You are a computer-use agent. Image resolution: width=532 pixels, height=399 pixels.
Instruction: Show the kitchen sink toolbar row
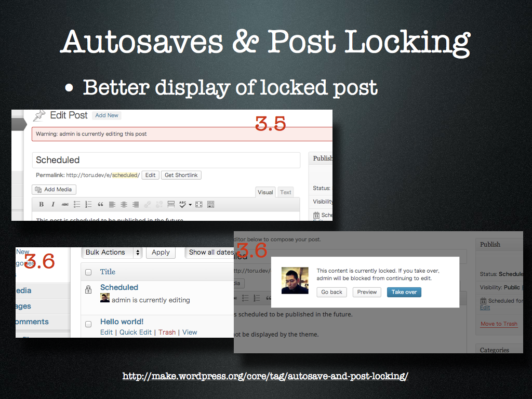click(211, 204)
